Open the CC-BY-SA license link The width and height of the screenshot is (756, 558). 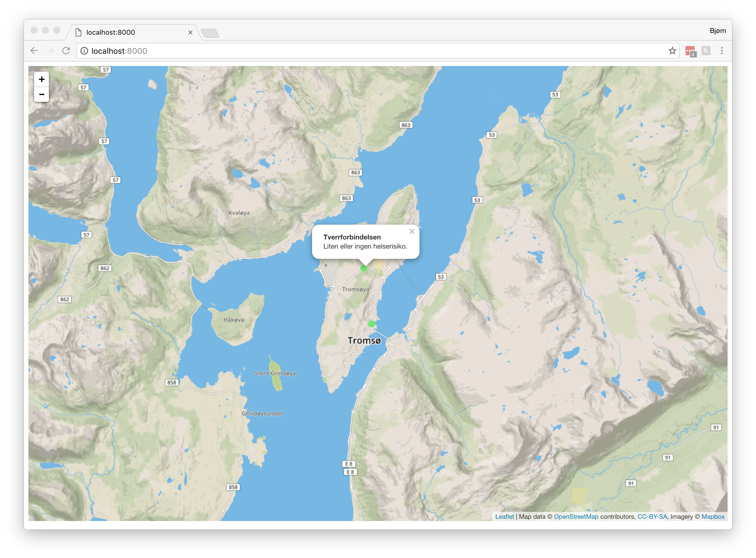tap(652, 516)
